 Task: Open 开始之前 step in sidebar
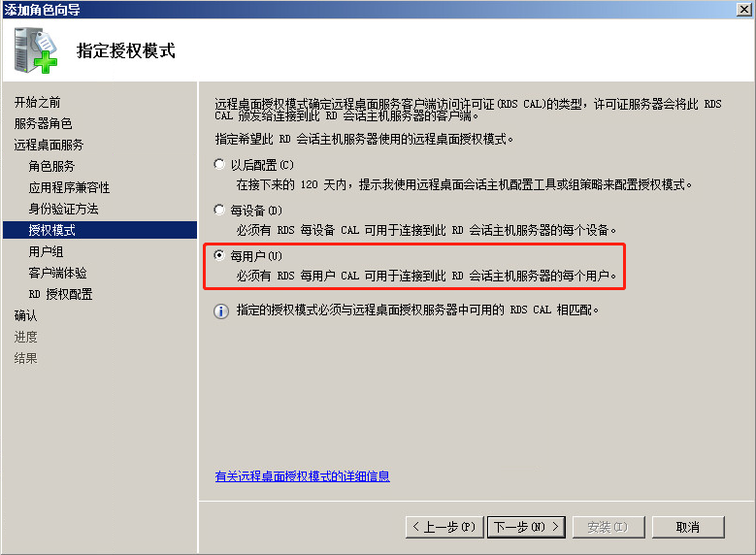point(38,102)
